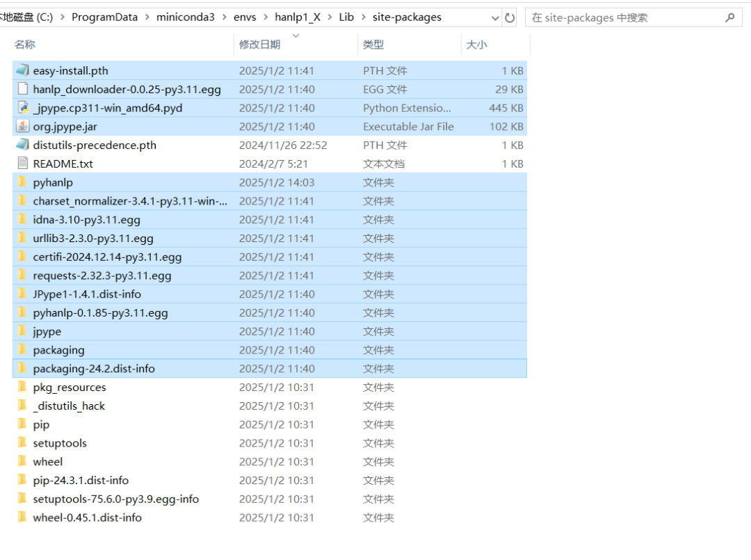
Task: Click the 29 KB size cell
Action: (x=509, y=90)
